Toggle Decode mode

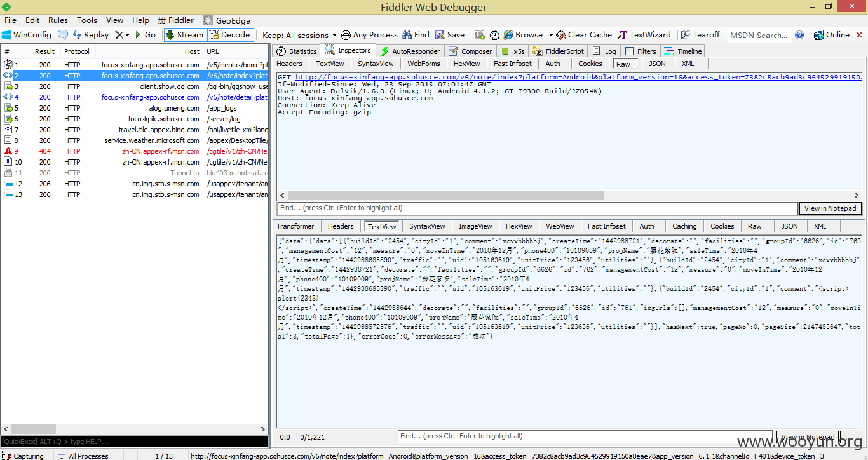(230, 35)
